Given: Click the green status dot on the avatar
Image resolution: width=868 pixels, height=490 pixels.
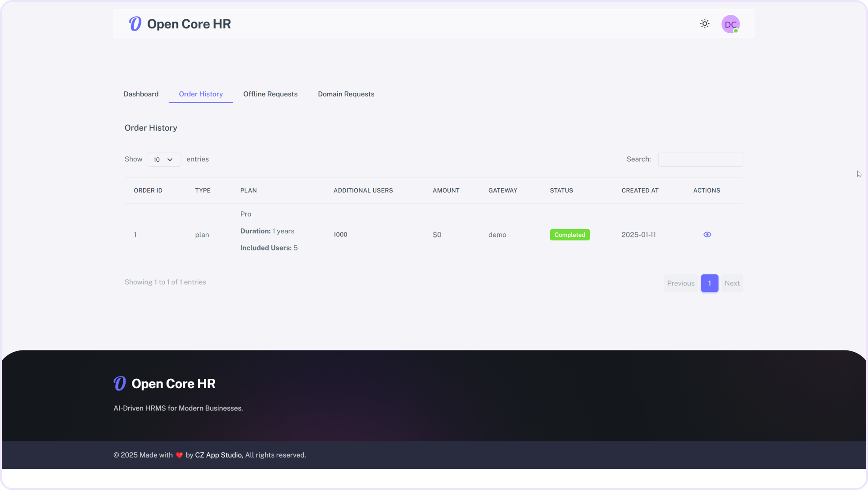Looking at the screenshot, I should click(737, 30).
